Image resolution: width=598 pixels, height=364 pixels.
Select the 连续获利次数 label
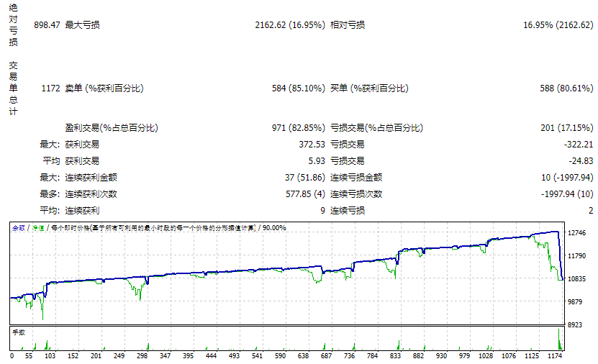point(91,194)
